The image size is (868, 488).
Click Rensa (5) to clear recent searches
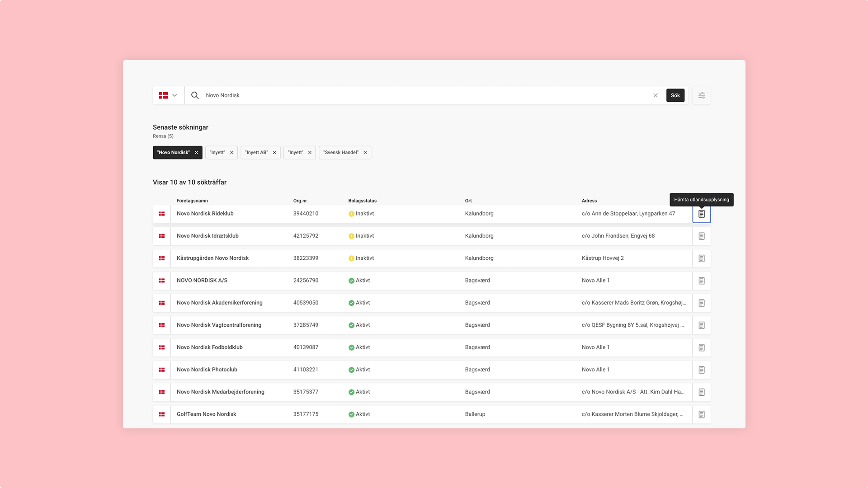click(163, 136)
